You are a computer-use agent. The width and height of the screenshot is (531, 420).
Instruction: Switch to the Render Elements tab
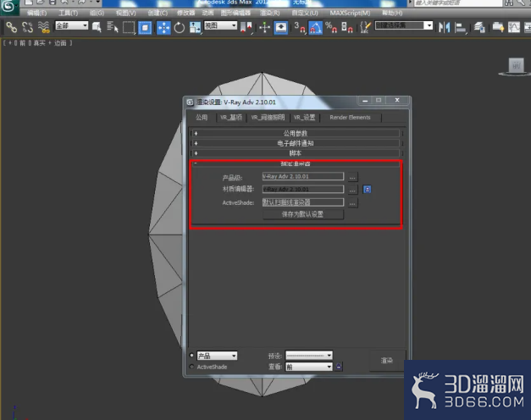350,117
